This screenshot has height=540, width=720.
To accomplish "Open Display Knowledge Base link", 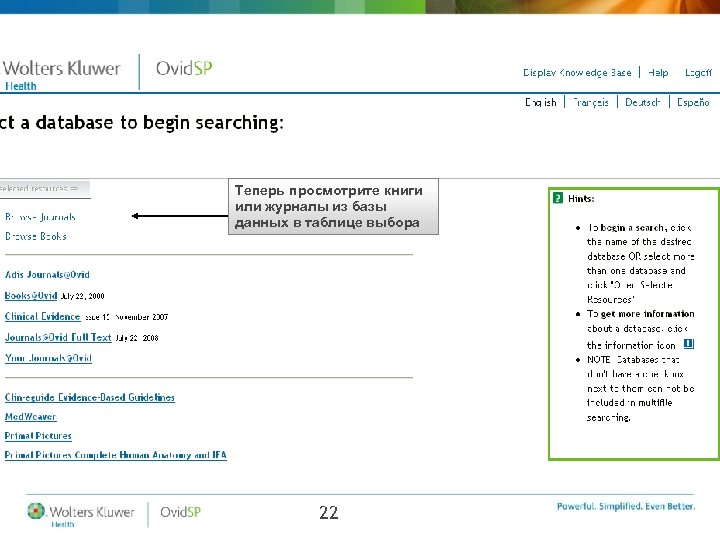I will click(577, 73).
